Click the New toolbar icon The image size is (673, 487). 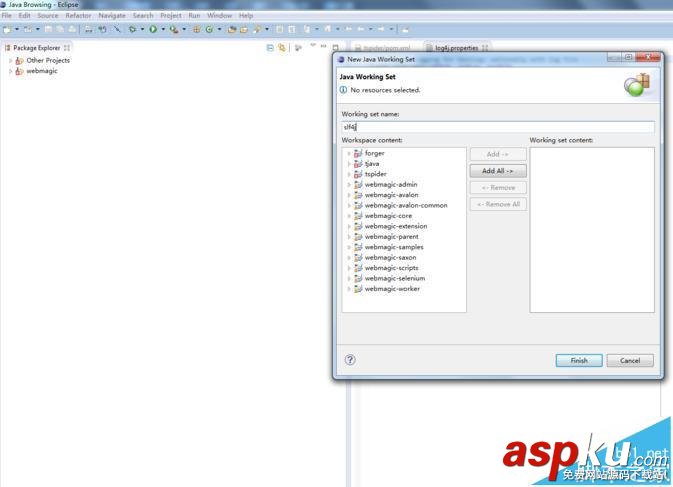7,29
